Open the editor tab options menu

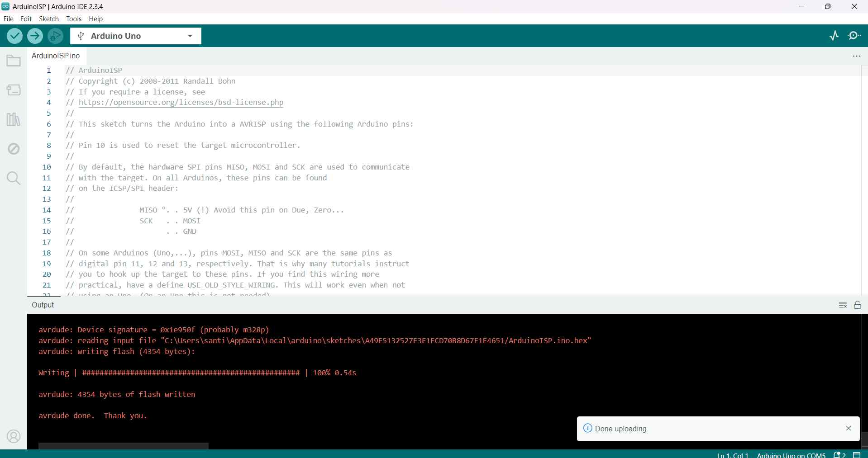857,56
